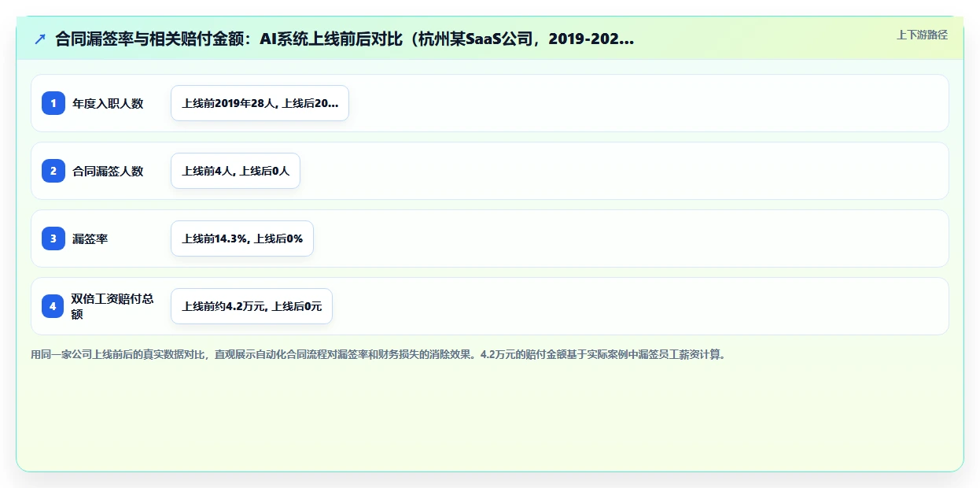The width and height of the screenshot is (980, 488).
Task: Click the 上线前约4.2万元, 上线后0元 value chip
Action: click(x=252, y=306)
